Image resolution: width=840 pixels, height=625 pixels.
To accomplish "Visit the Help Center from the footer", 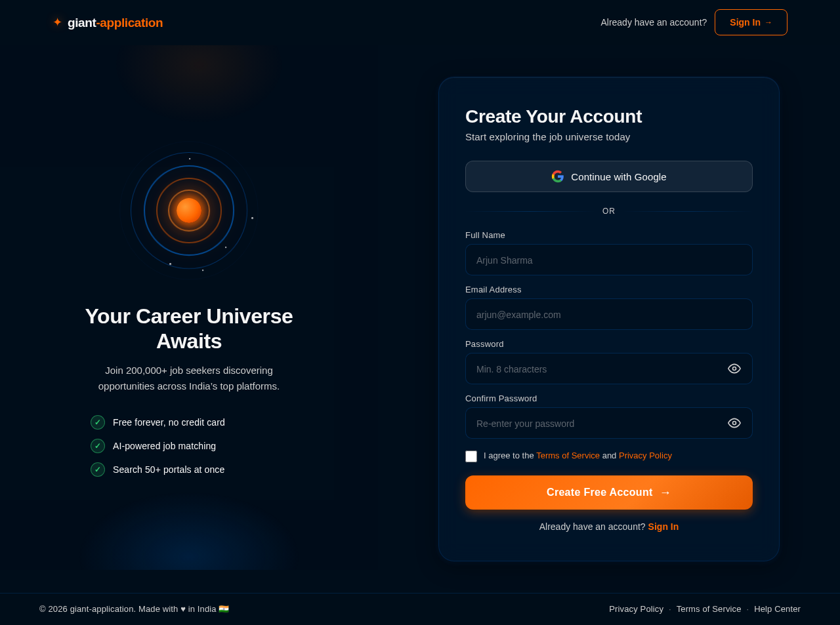I will coord(777,608).
